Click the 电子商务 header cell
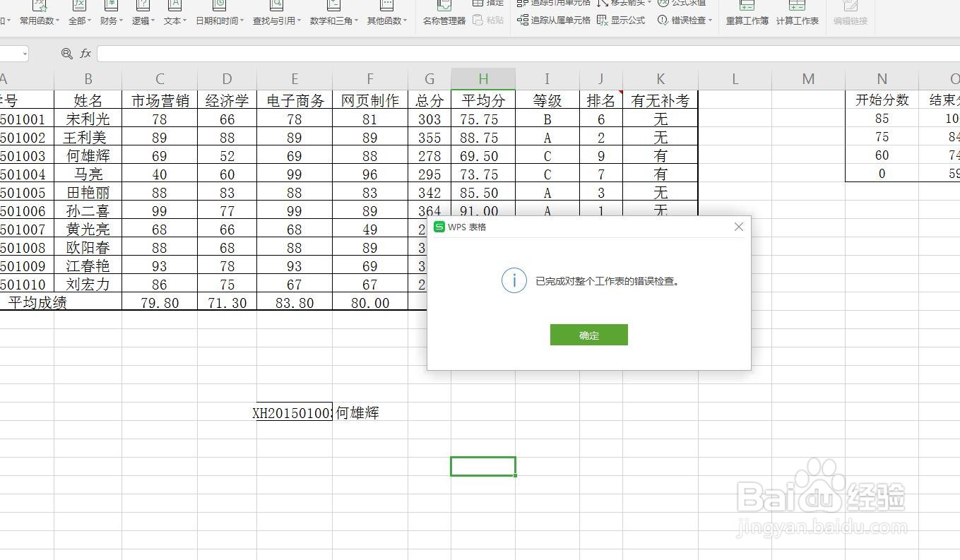The width and height of the screenshot is (960, 560). click(x=295, y=100)
